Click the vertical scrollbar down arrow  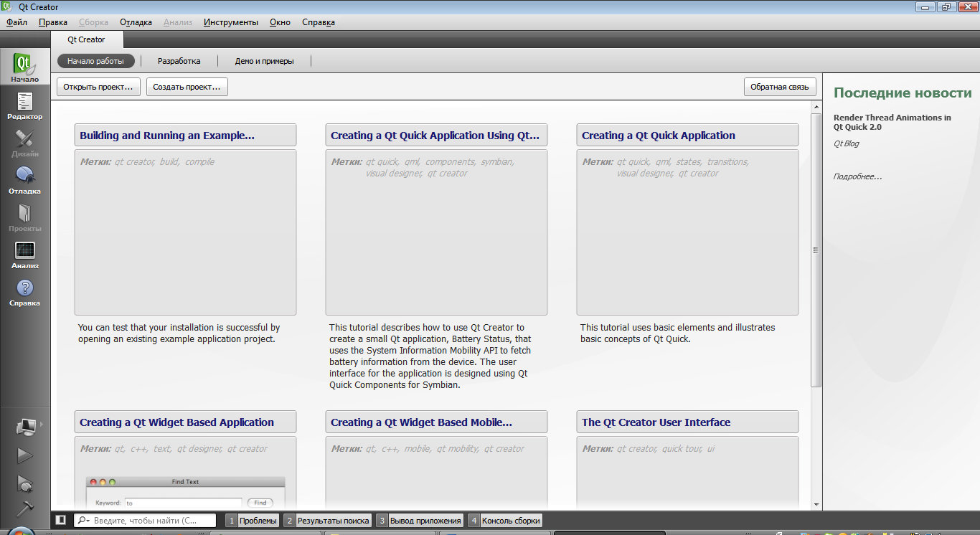pyautogui.click(x=816, y=504)
